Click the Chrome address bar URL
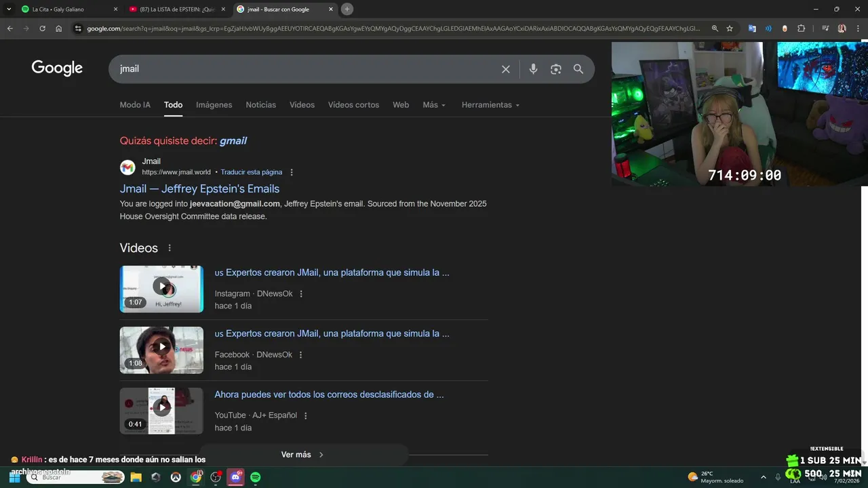Image resolution: width=868 pixels, height=488 pixels. coord(393,28)
